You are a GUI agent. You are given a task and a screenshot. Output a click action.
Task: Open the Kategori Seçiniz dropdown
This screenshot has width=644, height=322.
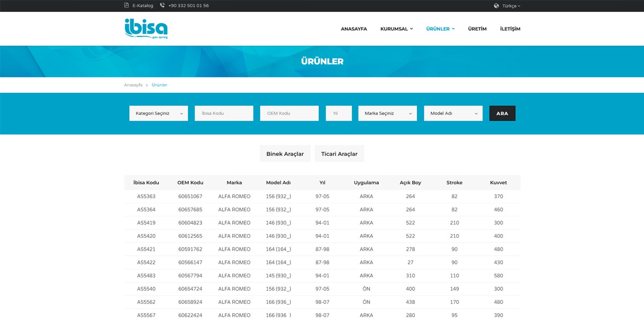[x=159, y=113]
